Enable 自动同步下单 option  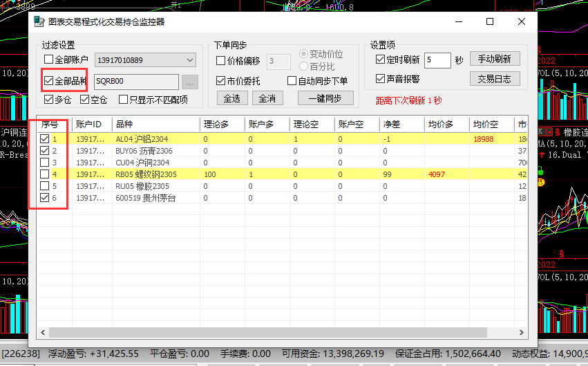[x=292, y=81]
